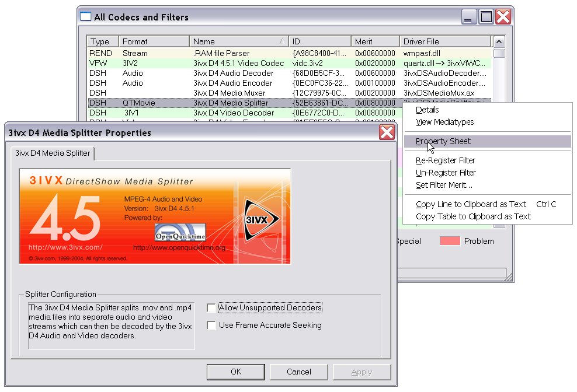
Task: Sort by the Merit column header
Action: coord(376,41)
